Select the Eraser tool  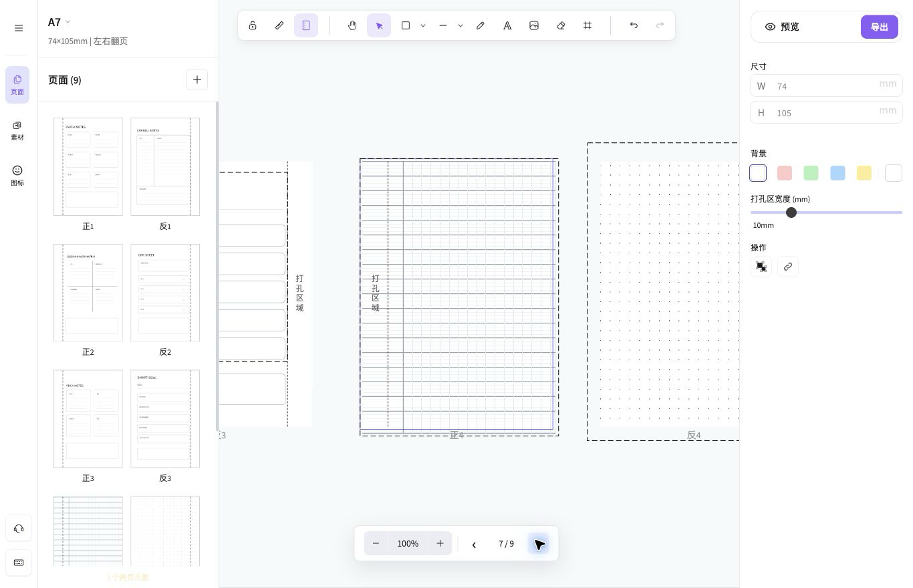pyautogui.click(x=561, y=25)
